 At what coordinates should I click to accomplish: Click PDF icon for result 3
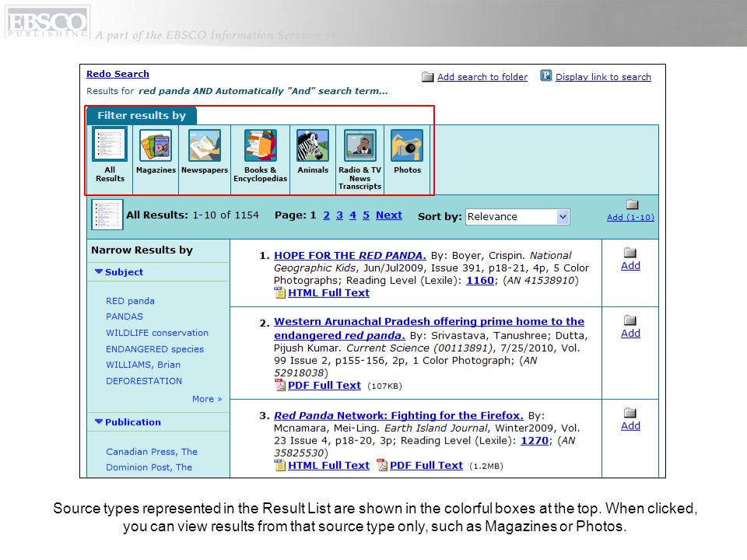coord(381,465)
